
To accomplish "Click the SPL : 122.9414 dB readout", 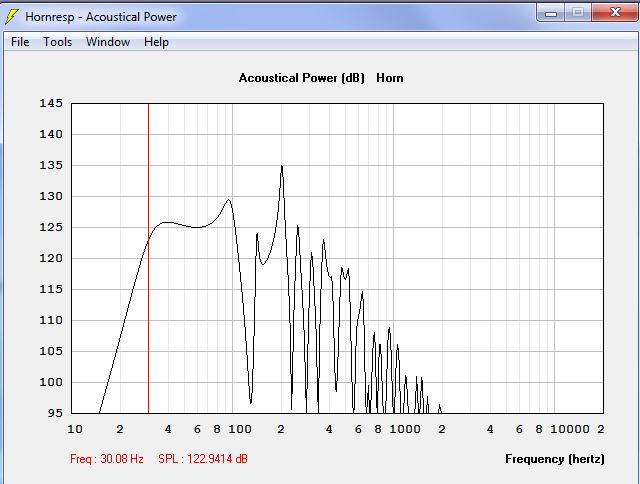I will click(203, 459).
